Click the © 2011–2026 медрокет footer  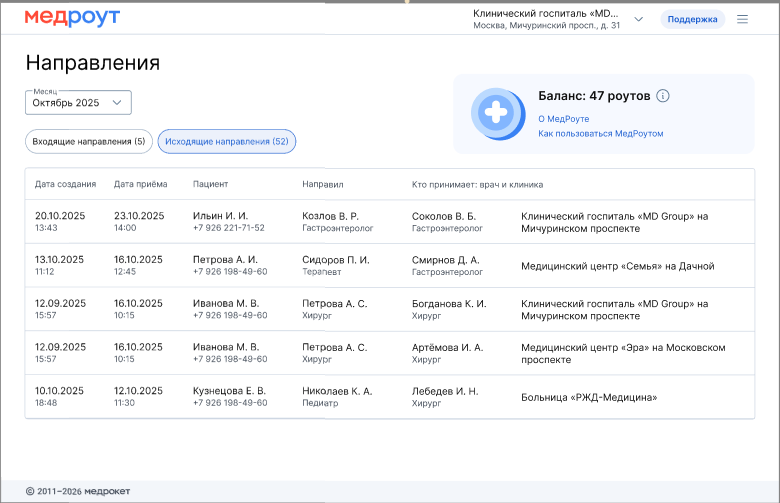pyautogui.click(x=78, y=491)
